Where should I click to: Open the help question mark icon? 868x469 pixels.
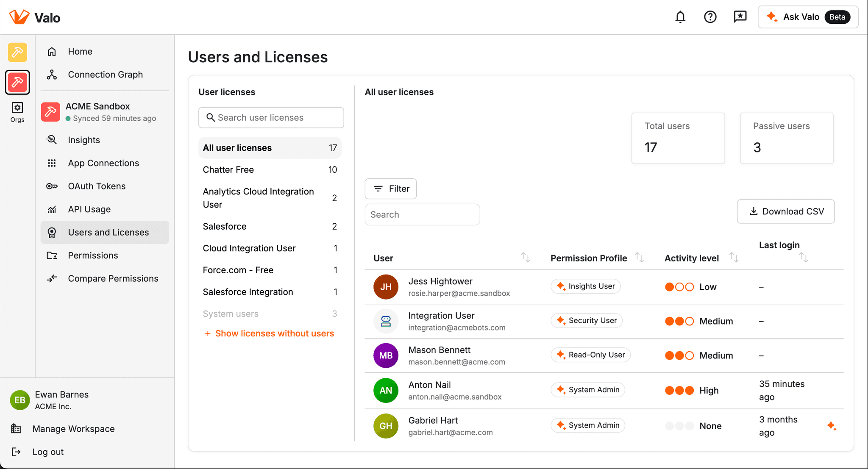pyautogui.click(x=710, y=17)
